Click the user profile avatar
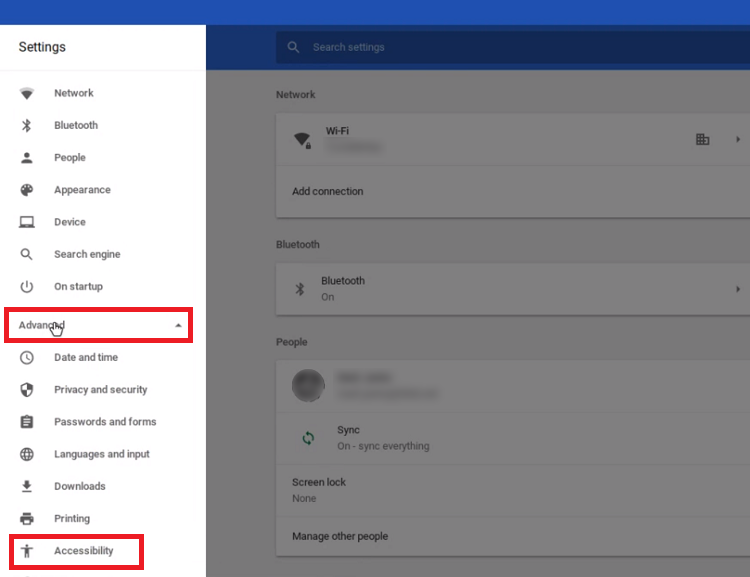 click(309, 385)
